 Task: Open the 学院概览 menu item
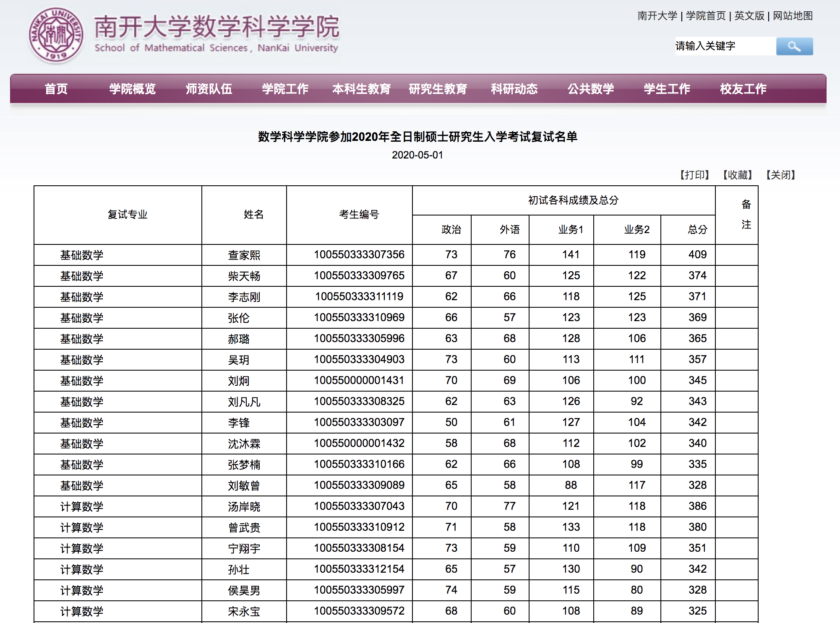coord(132,89)
